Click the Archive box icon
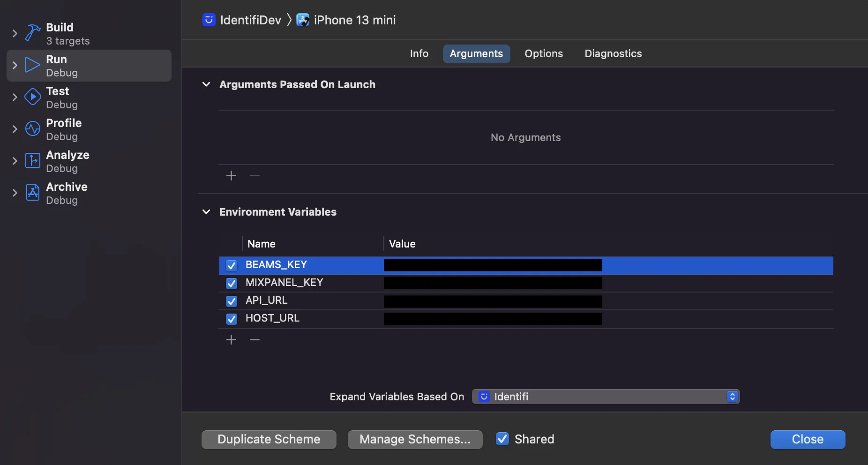This screenshot has height=465, width=868. pyautogui.click(x=32, y=193)
